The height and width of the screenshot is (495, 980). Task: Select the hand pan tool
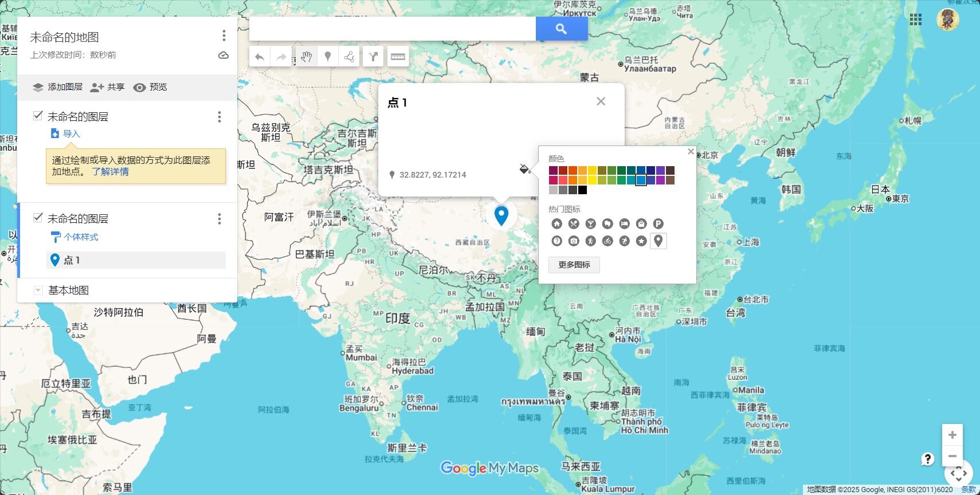307,57
